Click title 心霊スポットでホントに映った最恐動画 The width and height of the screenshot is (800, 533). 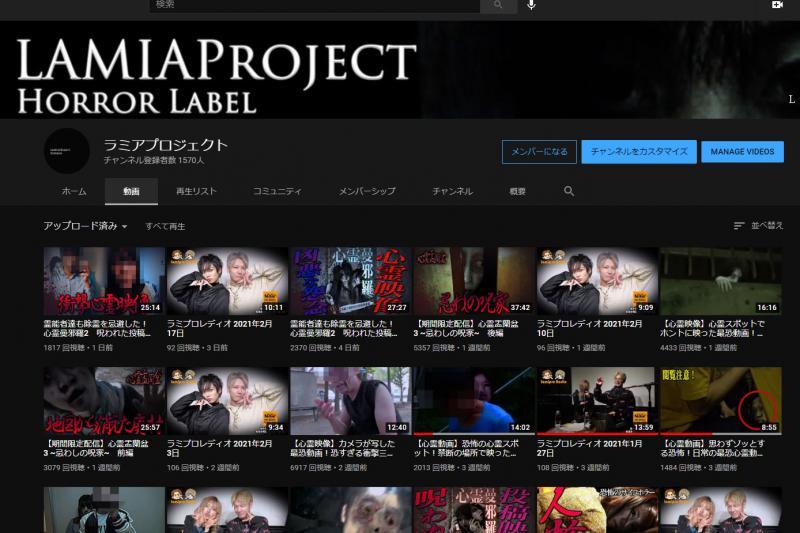713,328
